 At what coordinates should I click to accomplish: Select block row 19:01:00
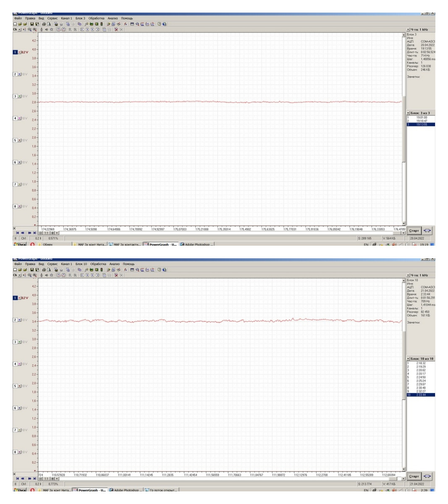coord(421,117)
